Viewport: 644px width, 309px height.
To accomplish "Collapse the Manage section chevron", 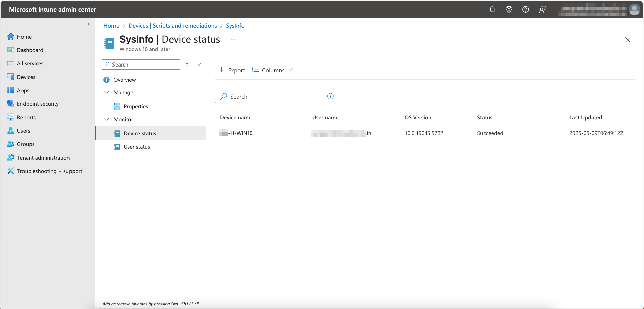I will click(x=107, y=92).
